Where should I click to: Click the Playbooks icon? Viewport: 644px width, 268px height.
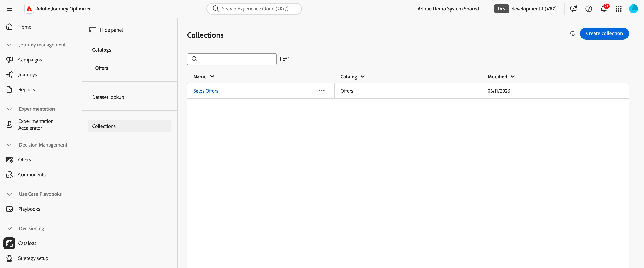pos(9,209)
